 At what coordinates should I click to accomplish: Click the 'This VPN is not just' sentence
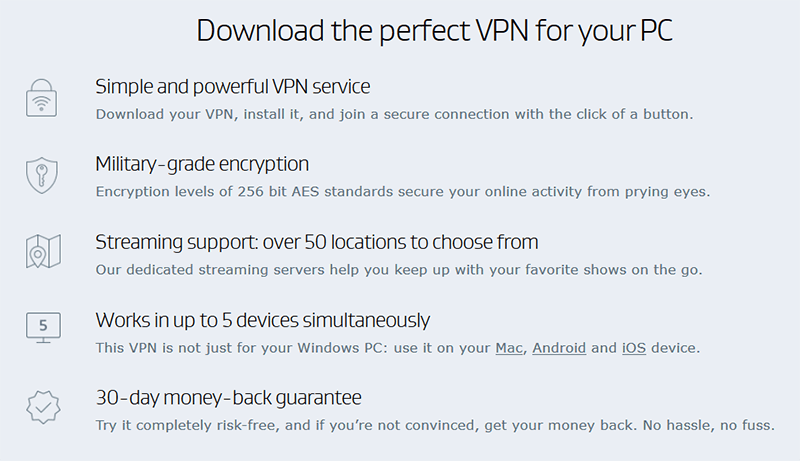coord(398,348)
